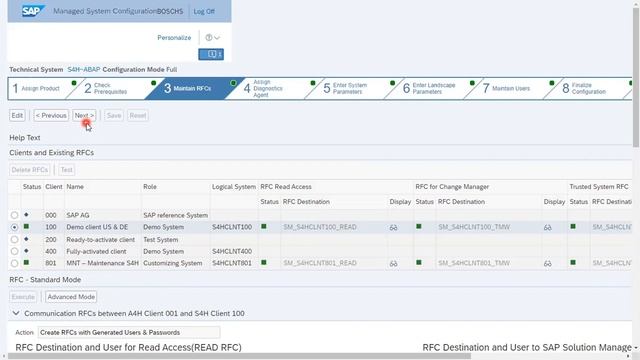The width and height of the screenshot is (640, 360).
Task: Click Trusted System RFC status square, client 801
Action: pos(573,262)
